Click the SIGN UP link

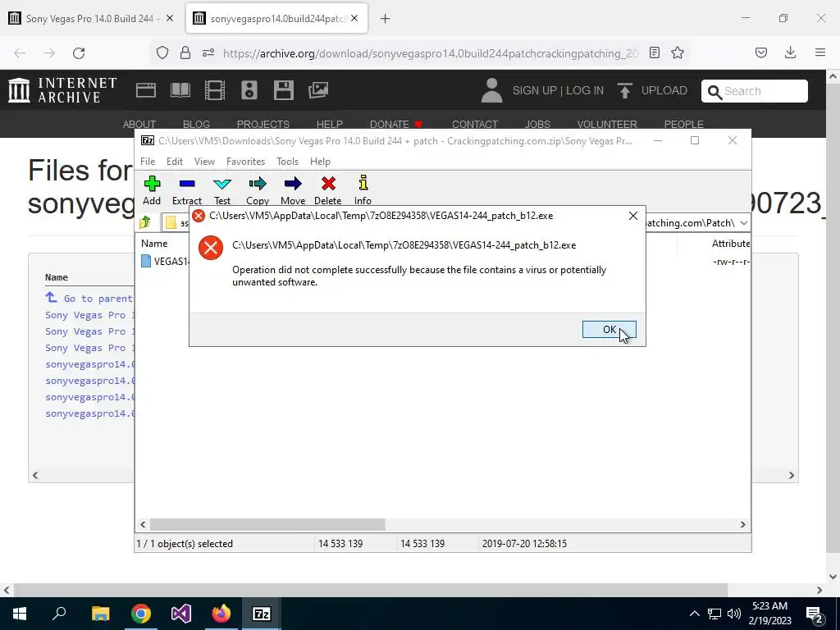pyautogui.click(x=535, y=90)
